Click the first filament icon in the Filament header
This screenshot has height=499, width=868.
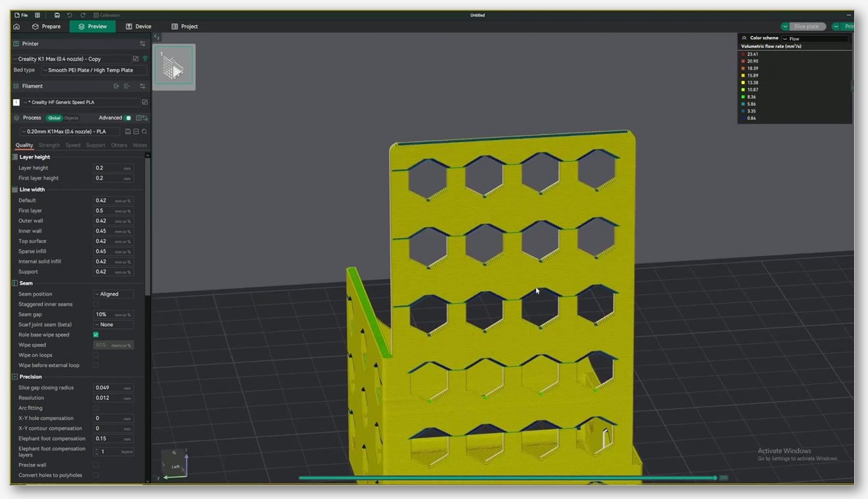(116, 86)
